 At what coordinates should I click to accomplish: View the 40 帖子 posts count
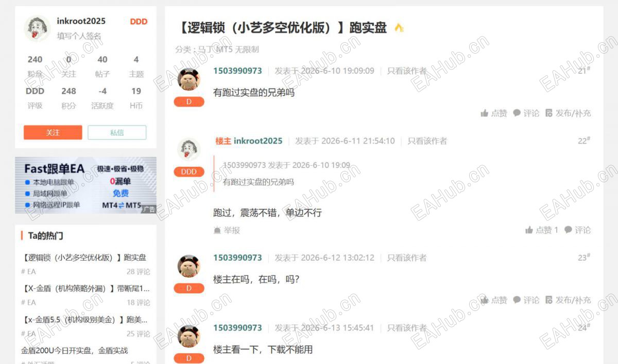point(102,66)
